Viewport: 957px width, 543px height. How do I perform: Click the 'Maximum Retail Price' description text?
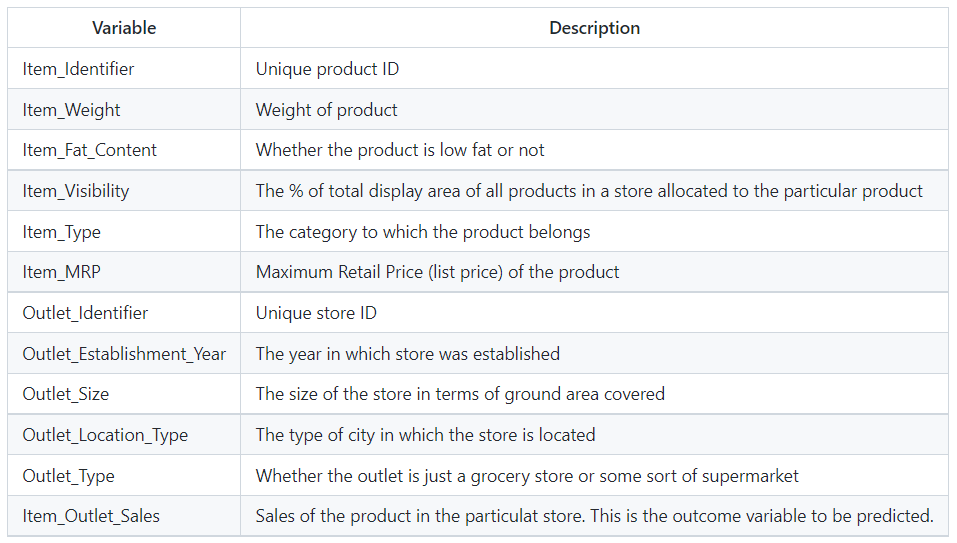tap(339, 272)
